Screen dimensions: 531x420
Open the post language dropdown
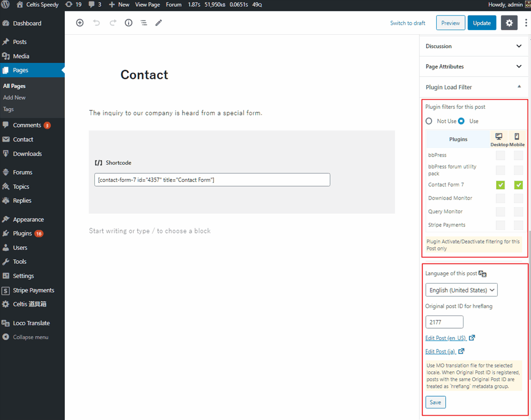pos(461,290)
